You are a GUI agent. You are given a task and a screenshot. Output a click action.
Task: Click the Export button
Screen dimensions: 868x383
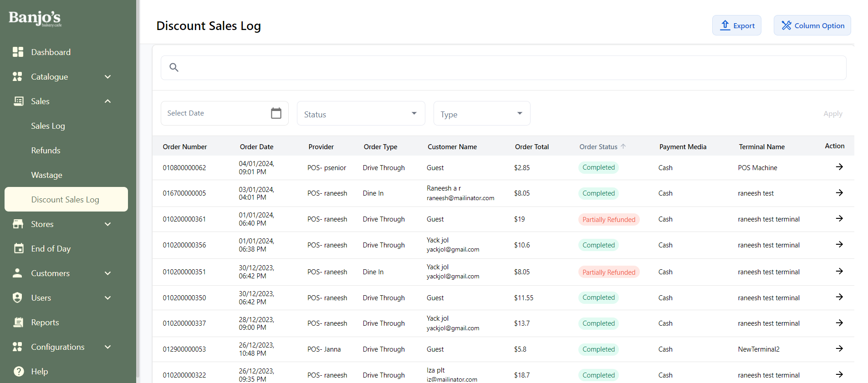(736, 25)
